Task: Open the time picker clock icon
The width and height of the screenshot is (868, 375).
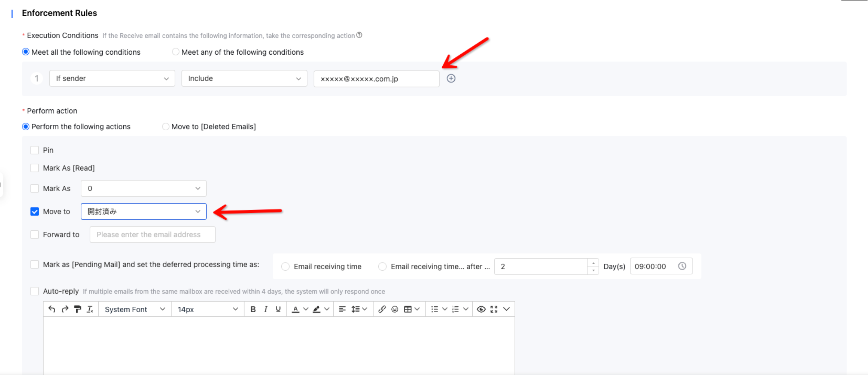Action: tap(682, 266)
